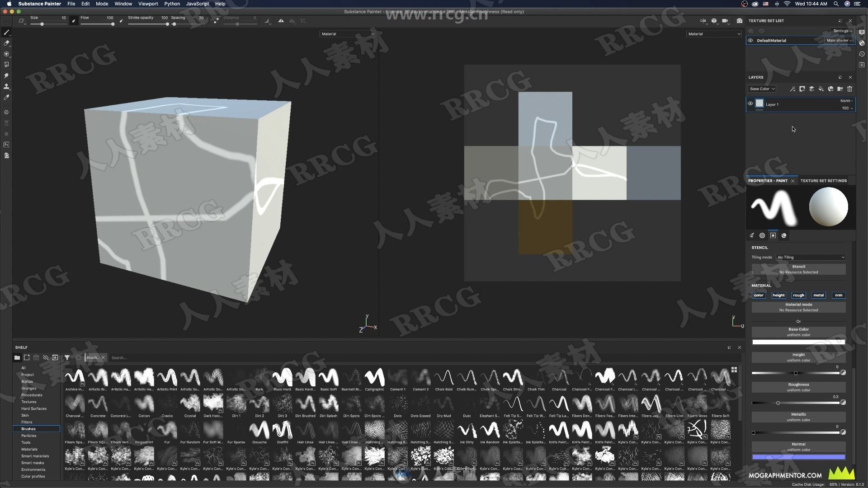Toggle visibility of DefaultMaterial texture set
The width and height of the screenshot is (868, 488).
pos(750,40)
